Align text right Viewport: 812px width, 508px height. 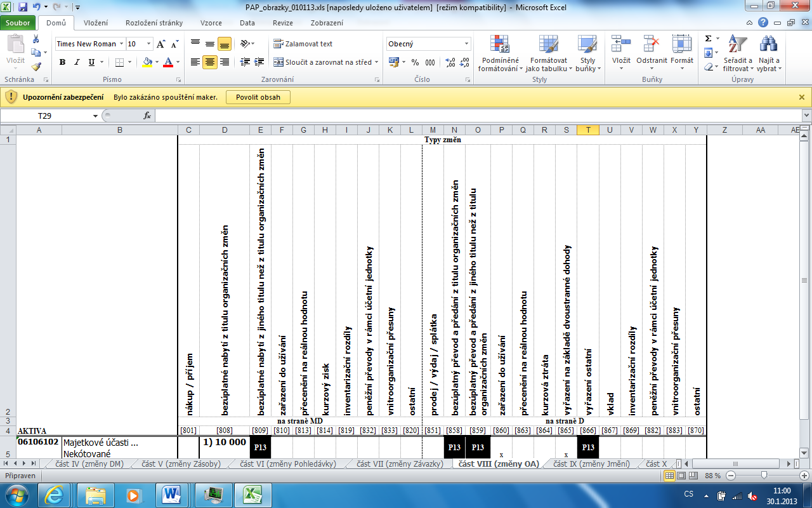[224, 62]
